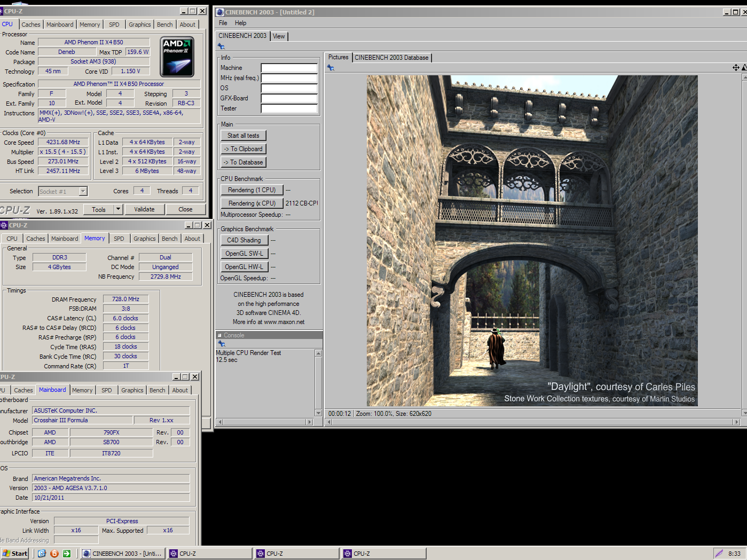Click the To Clipboard button

click(x=243, y=149)
